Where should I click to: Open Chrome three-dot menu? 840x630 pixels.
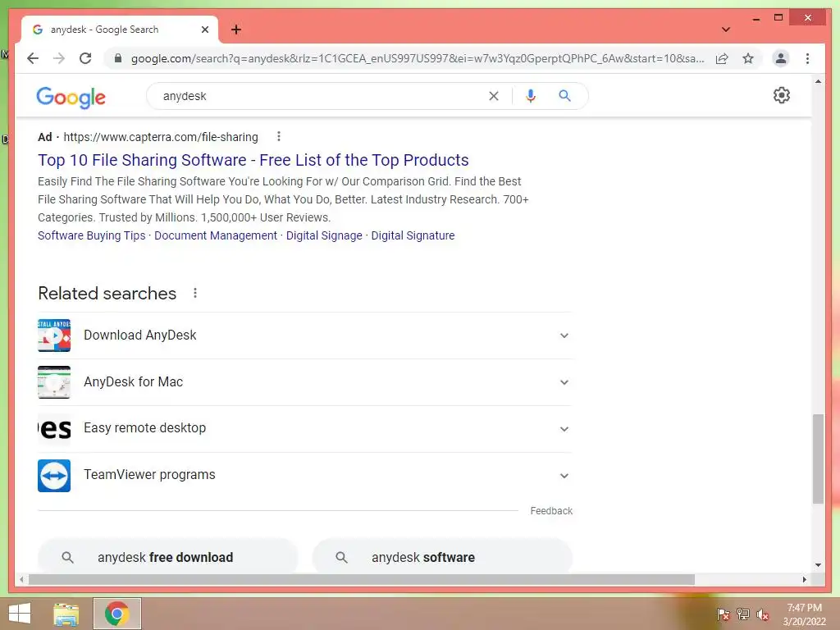[x=807, y=58]
